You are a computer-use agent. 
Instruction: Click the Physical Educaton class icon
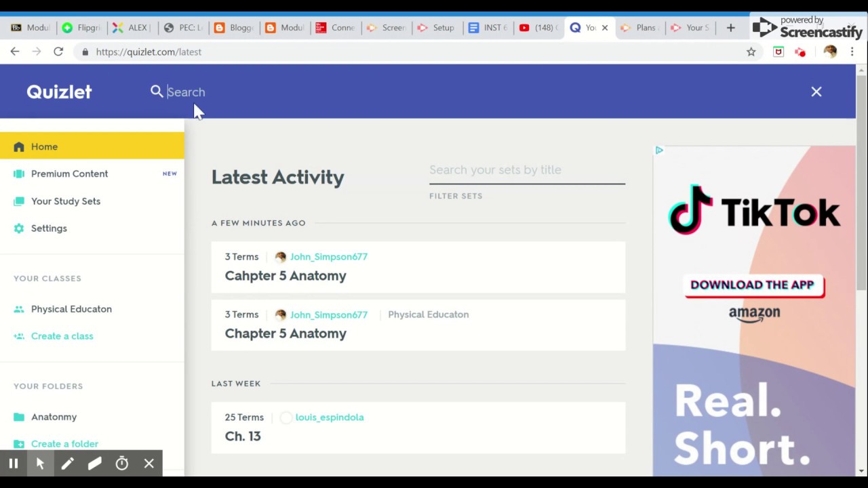[x=19, y=309]
